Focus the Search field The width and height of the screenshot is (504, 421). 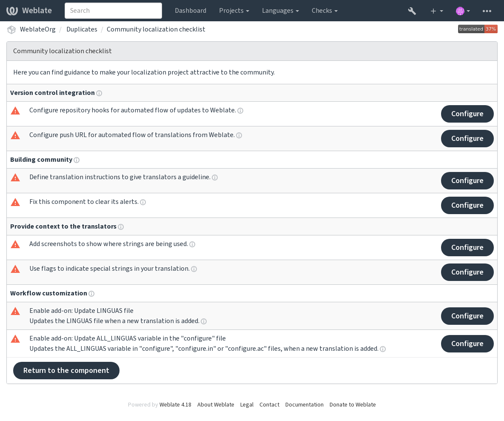point(113,11)
